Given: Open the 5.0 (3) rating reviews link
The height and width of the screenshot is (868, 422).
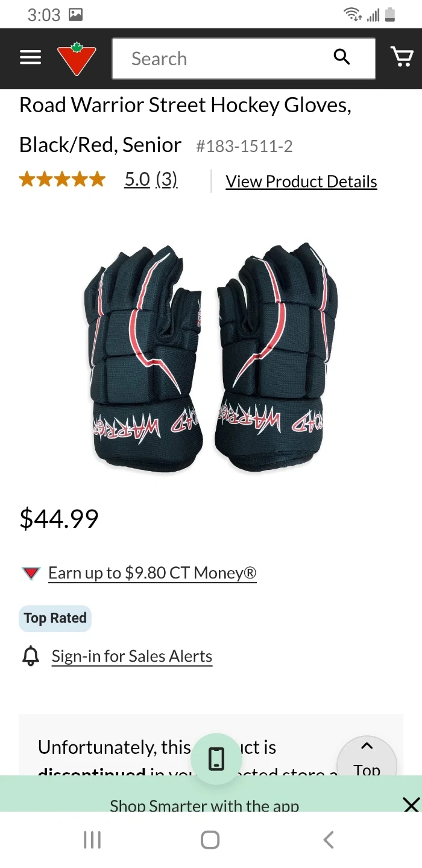Looking at the screenshot, I should point(151,179).
